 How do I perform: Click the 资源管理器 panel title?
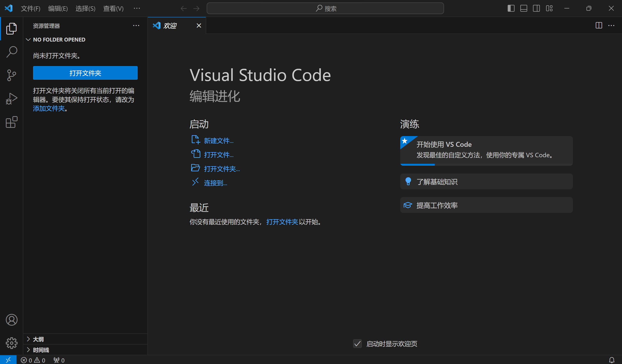click(46, 26)
